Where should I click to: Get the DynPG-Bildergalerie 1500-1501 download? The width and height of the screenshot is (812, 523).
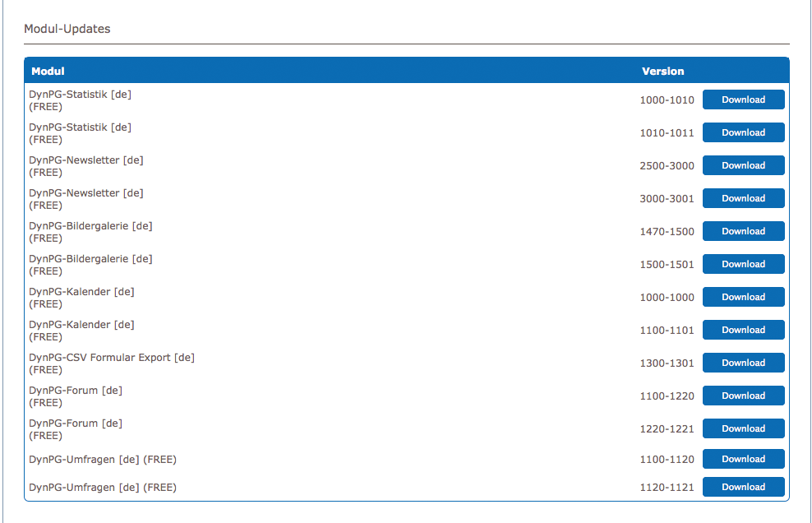(743, 264)
